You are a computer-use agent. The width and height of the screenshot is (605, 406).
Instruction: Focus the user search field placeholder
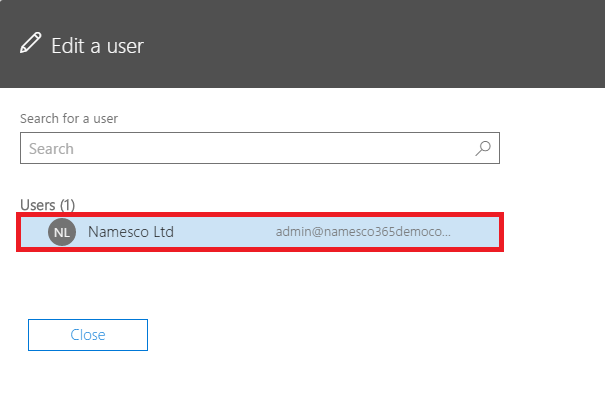coord(51,149)
